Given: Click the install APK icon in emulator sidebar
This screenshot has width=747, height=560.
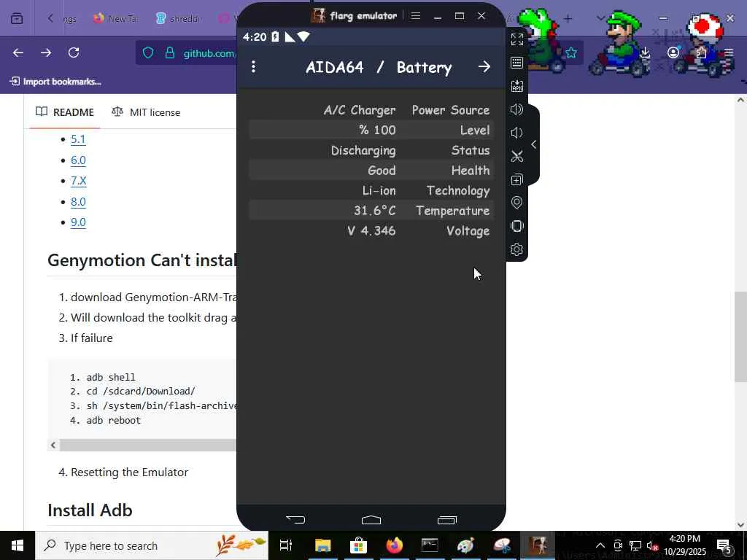Looking at the screenshot, I should click(517, 86).
